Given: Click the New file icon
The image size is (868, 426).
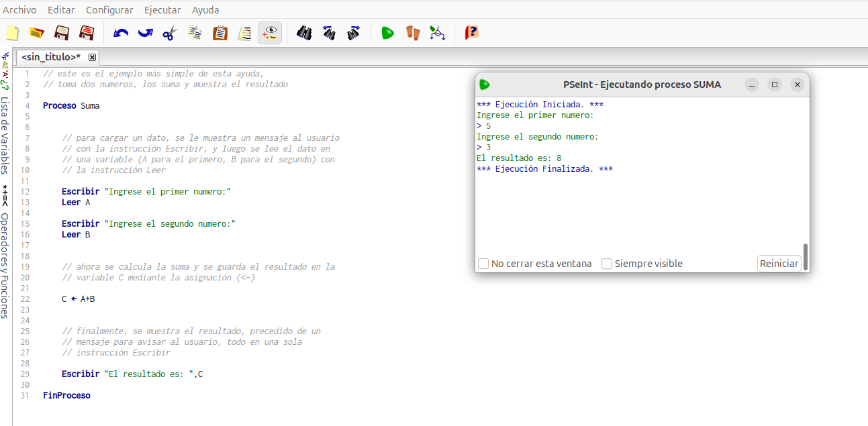Looking at the screenshot, I should click(x=12, y=33).
